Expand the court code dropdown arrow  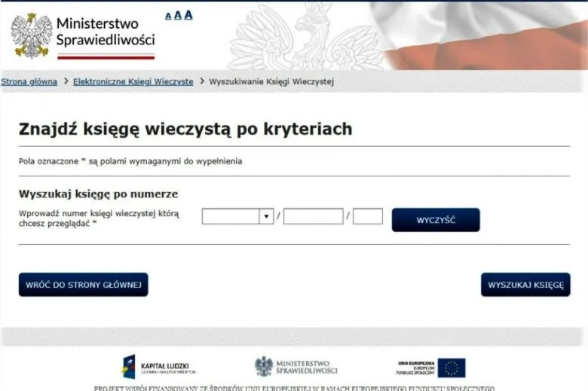(266, 216)
